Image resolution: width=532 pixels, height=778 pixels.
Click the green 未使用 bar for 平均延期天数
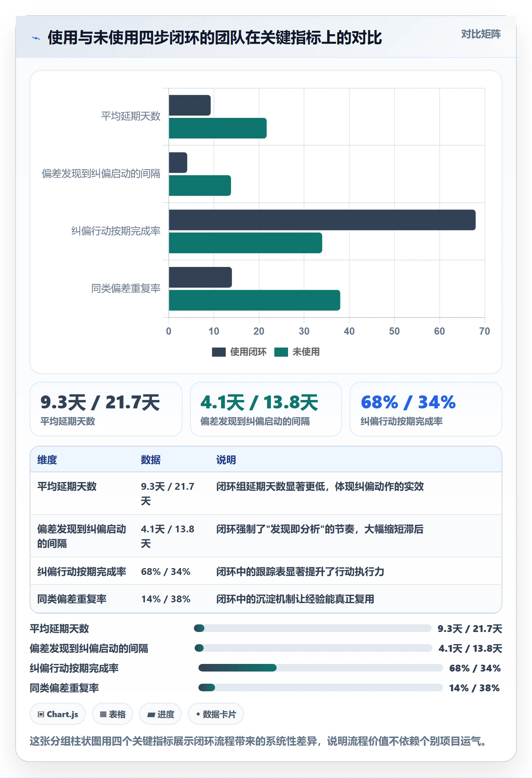tap(218, 128)
